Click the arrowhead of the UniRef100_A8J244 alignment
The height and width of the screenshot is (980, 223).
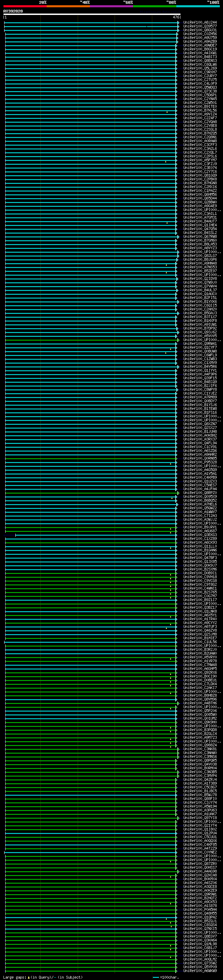(x=178, y=23)
